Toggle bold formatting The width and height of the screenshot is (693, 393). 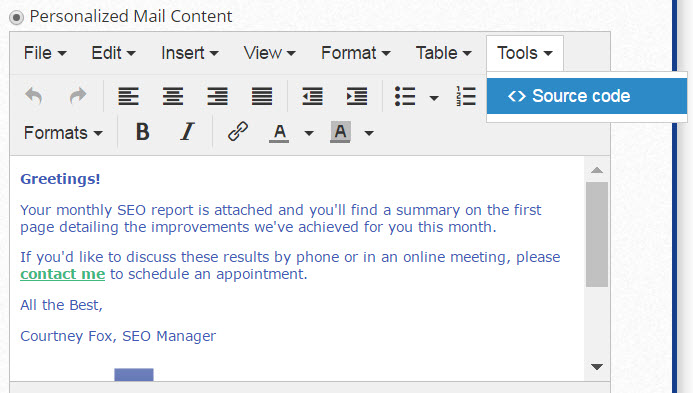(142, 132)
